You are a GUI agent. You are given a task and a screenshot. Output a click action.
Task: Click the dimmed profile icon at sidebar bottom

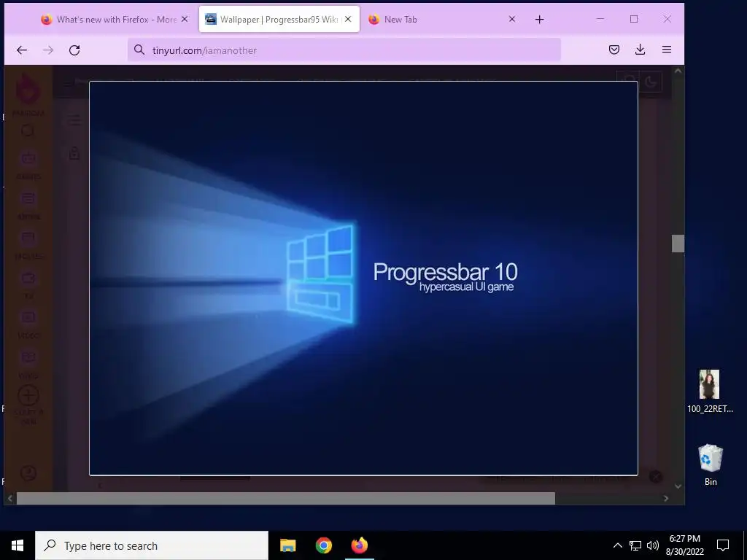[x=28, y=472]
